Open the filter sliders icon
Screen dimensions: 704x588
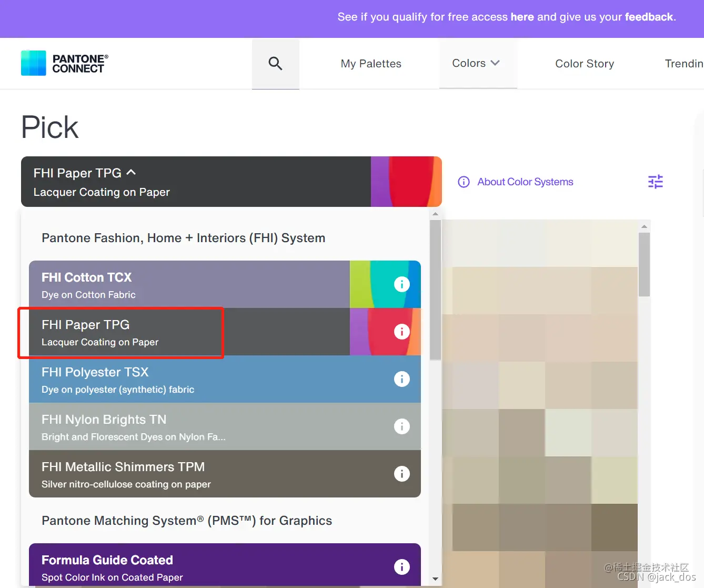(656, 182)
